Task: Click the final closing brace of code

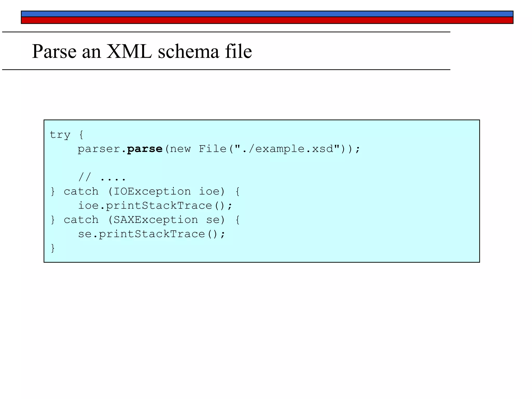Action: (53, 248)
